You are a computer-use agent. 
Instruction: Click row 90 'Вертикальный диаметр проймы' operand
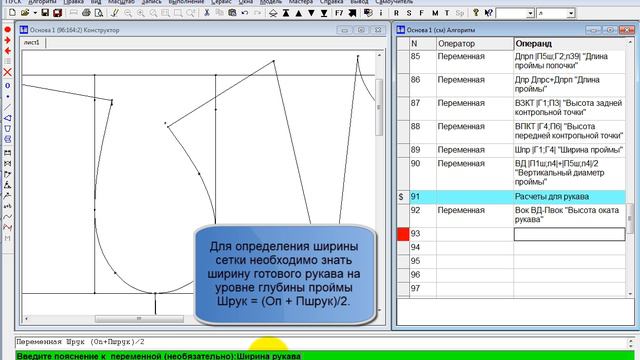pyautogui.click(x=569, y=173)
